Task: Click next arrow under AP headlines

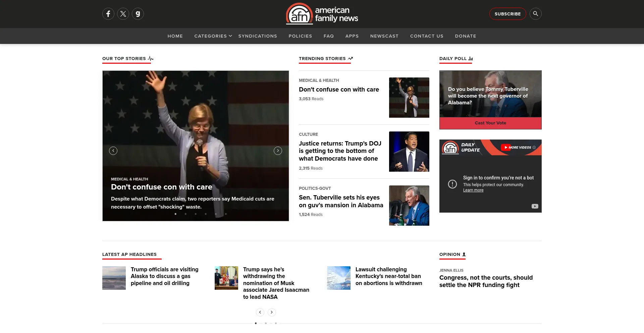Action: coord(272,312)
